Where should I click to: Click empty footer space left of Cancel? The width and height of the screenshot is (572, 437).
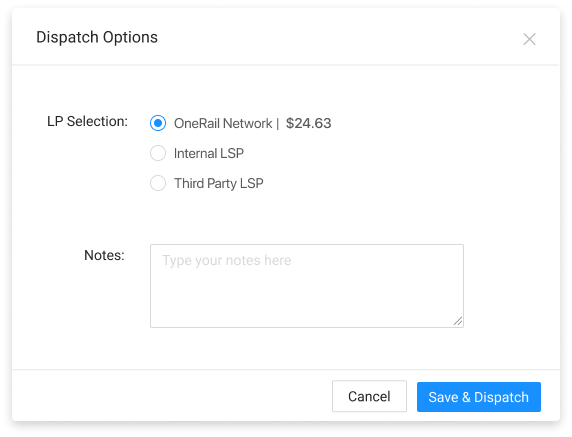click(x=171, y=396)
